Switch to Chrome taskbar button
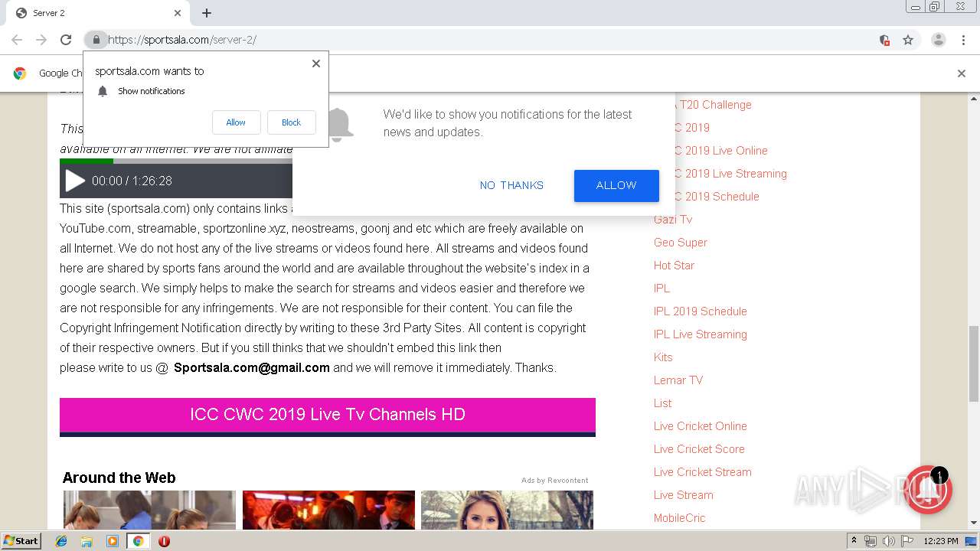Screen dimensions: 980x551 [138, 541]
